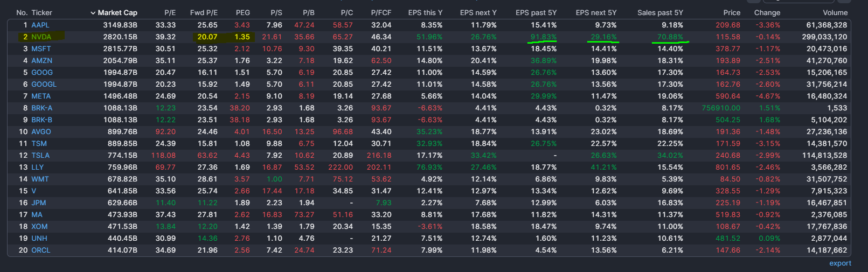Viewport: 868px width, 272px height.
Task: Sort the table by P/E column
Action: point(170,12)
